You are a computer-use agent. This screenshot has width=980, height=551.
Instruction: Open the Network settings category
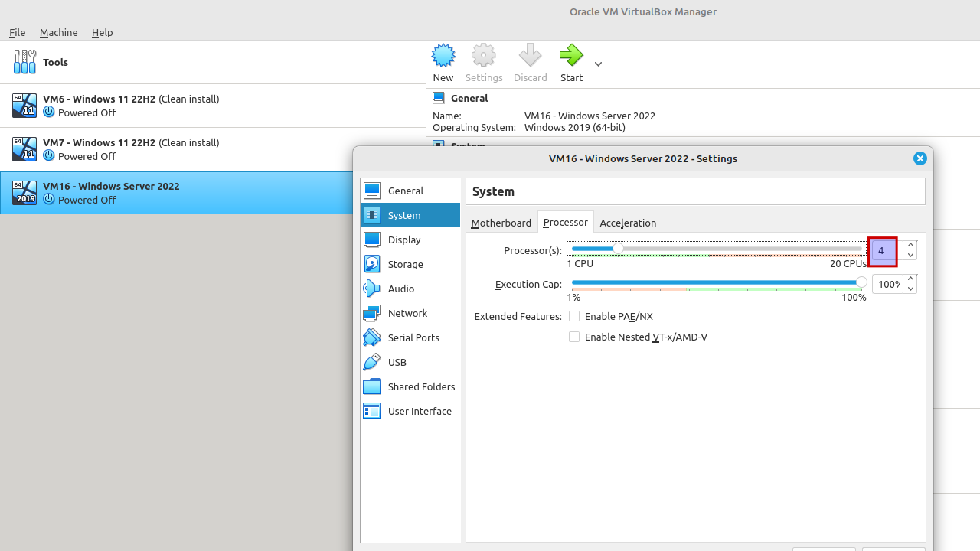click(x=410, y=313)
